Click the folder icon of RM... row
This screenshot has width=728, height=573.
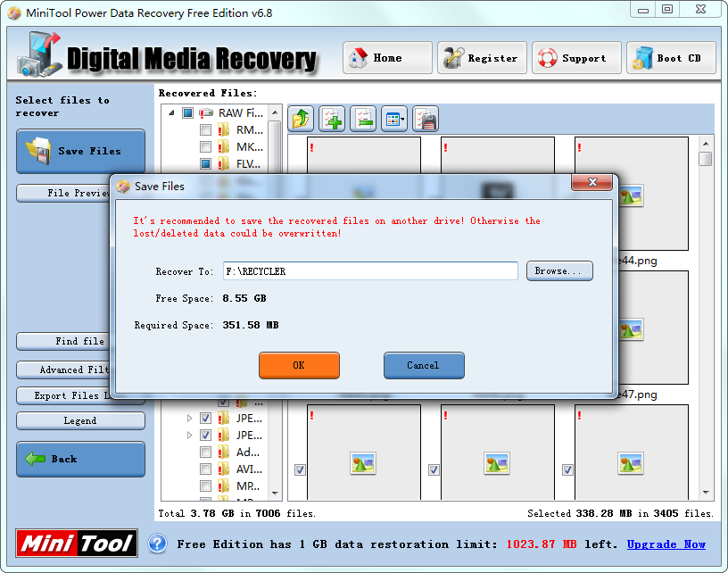(x=224, y=129)
